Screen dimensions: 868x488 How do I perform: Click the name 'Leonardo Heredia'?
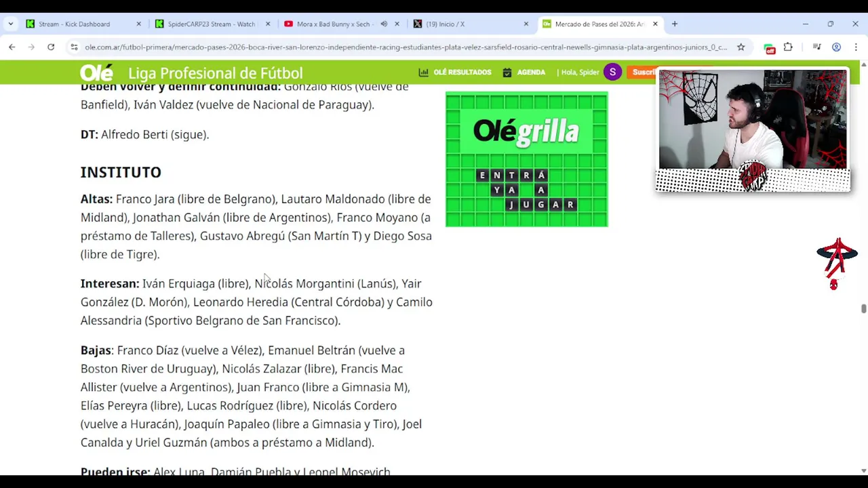click(x=241, y=302)
